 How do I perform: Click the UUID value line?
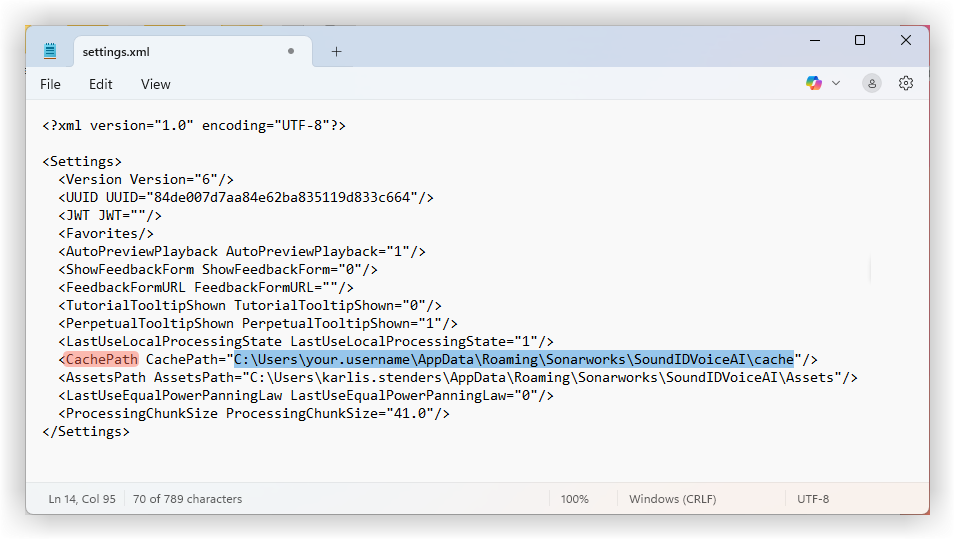point(246,198)
